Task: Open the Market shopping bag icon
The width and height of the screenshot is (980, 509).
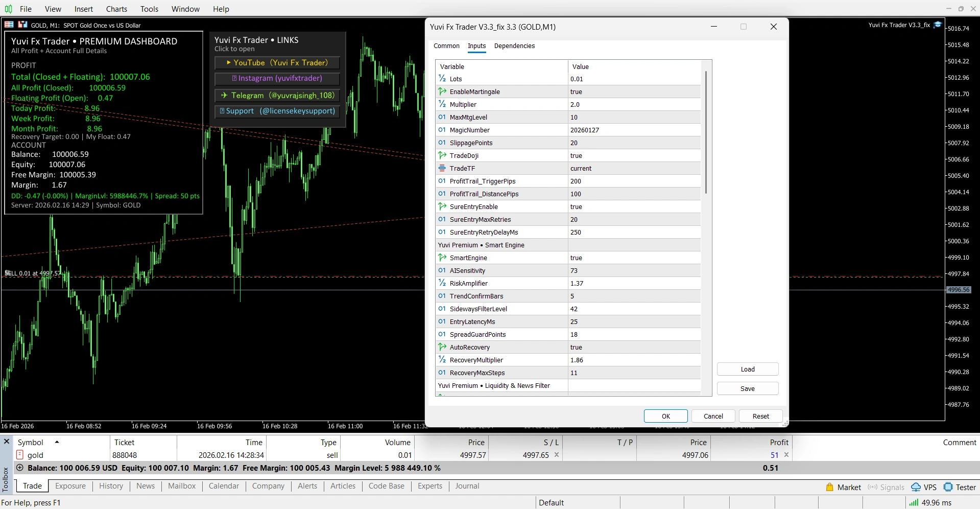Action: pos(830,487)
